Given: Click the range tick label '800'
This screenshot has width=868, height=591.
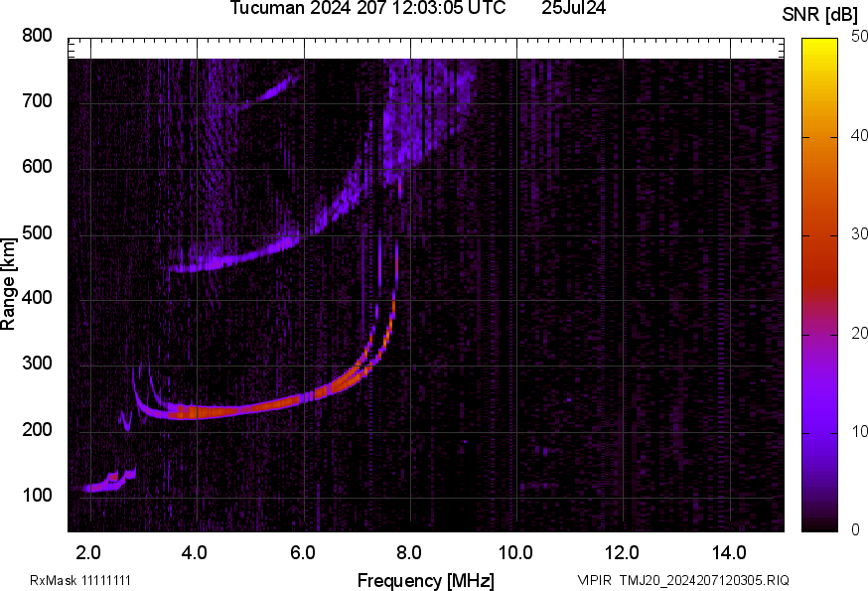Looking at the screenshot, I should pyautogui.click(x=37, y=36).
